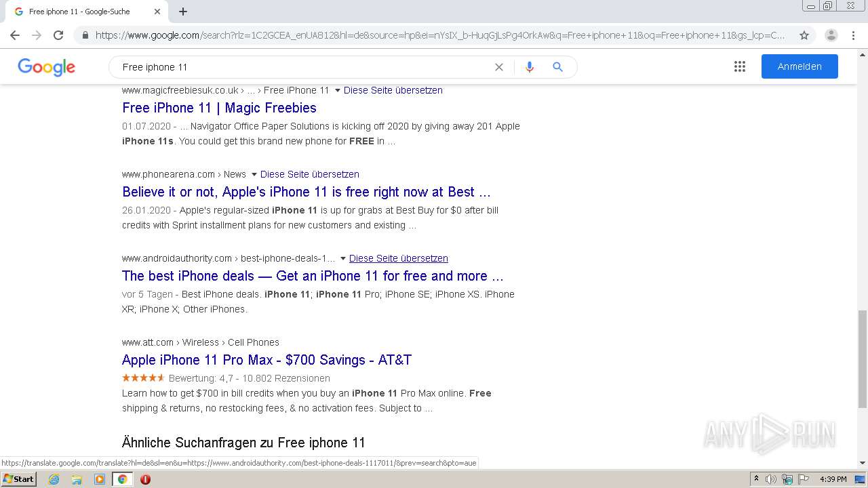
Task: Click the Ähnliche Suchanfragen heading
Action: pyautogui.click(x=243, y=443)
